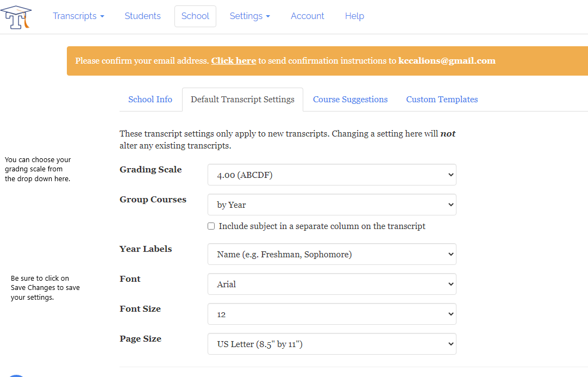
Task: Expand the Settings dropdown in navbar
Action: 249,16
